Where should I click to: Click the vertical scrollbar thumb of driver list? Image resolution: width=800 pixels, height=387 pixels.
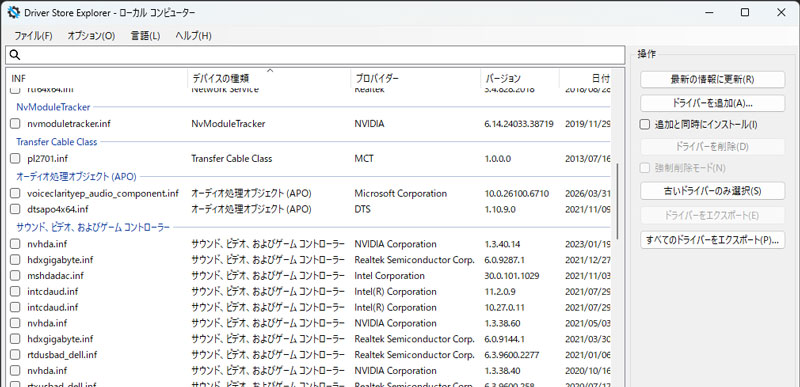pos(618,201)
